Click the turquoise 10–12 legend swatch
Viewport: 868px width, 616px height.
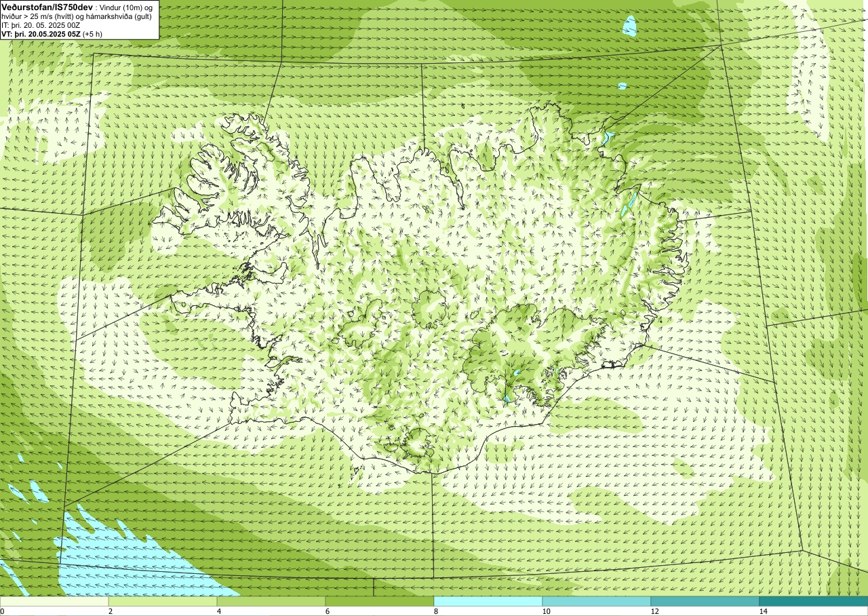click(x=597, y=601)
